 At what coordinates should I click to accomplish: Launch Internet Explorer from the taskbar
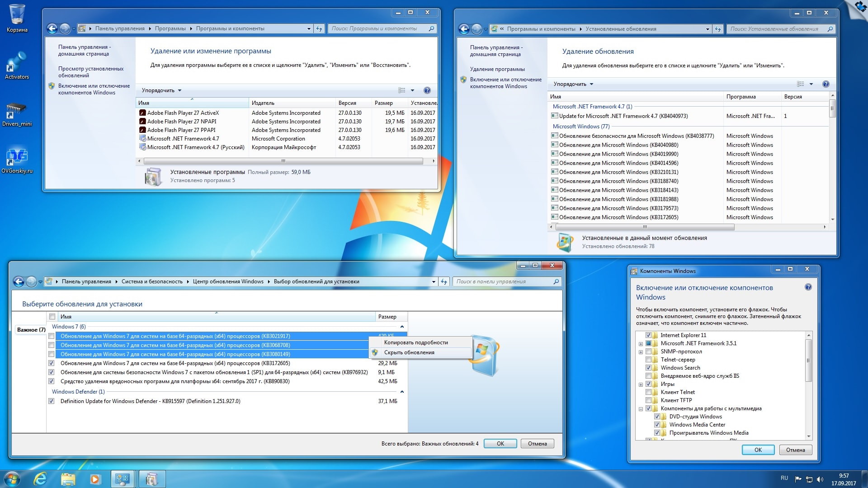coord(41,479)
